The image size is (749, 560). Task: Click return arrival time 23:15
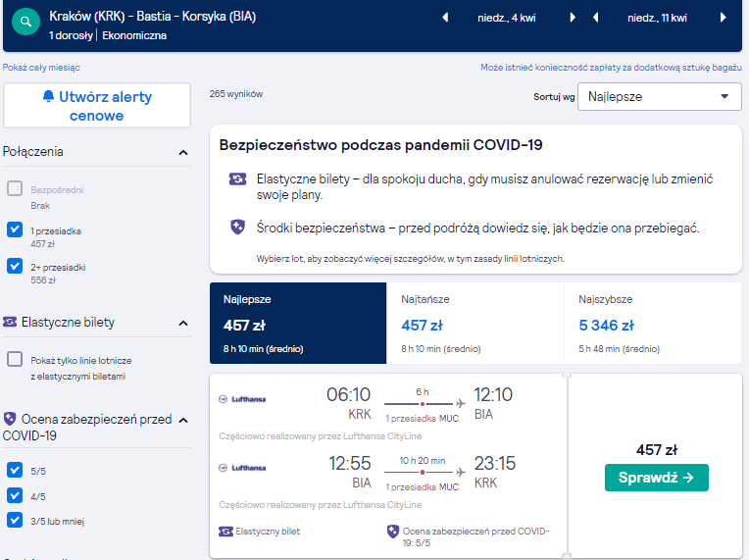(495, 463)
